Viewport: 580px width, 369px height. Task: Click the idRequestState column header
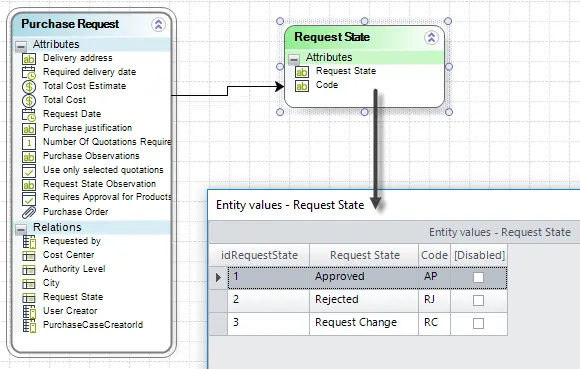(259, 255)
